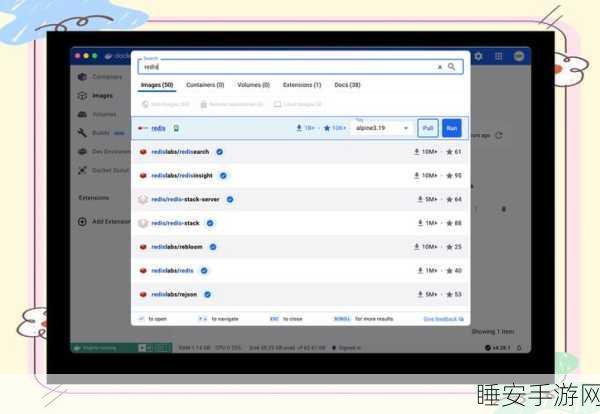Open the redis image link
Viewport: 600px width, 414px height.
pyautogui.click(x=158, y=128)
